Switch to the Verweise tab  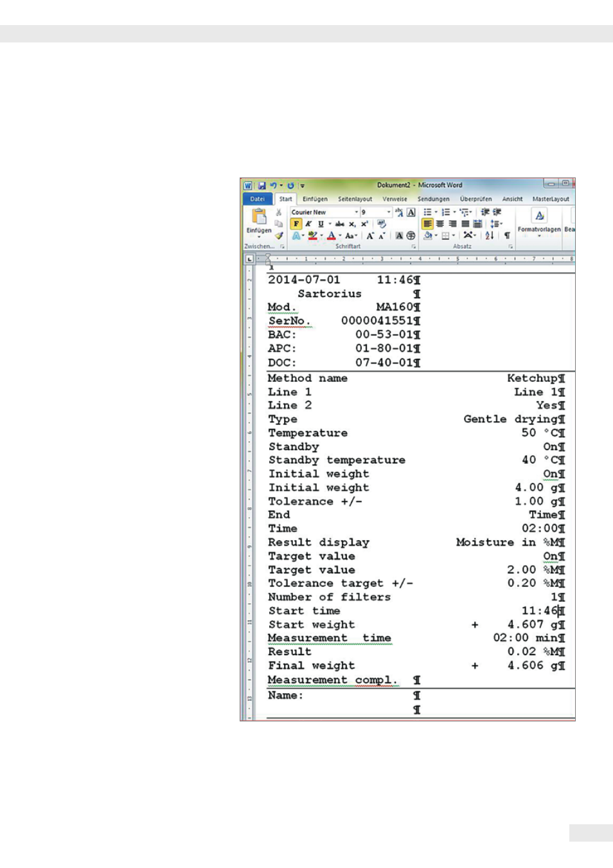pyautogui.click(x=395, y=199)
